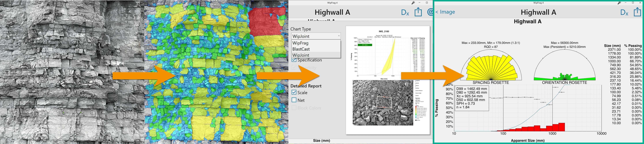Viewport: 644px width, 144px height.
Task: Click 'n = 1.84' in stats box
Action: tap(463, 107)
